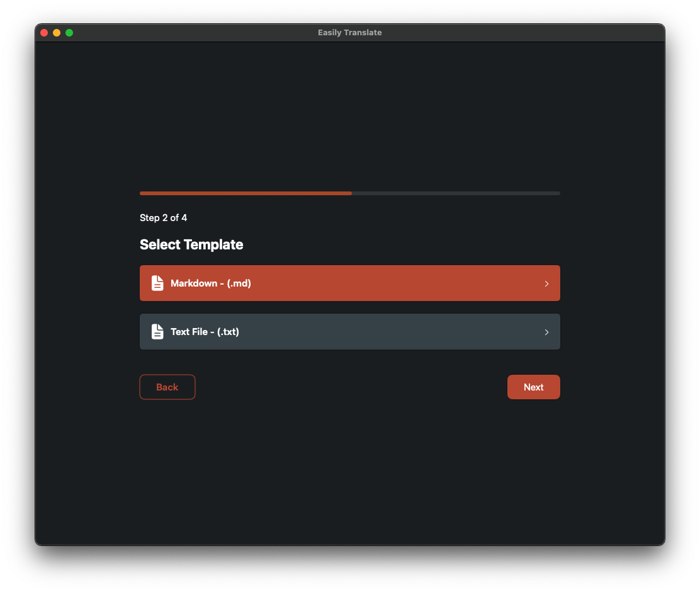Choose the Text File - (.txt) template

[x=349, y=331]
